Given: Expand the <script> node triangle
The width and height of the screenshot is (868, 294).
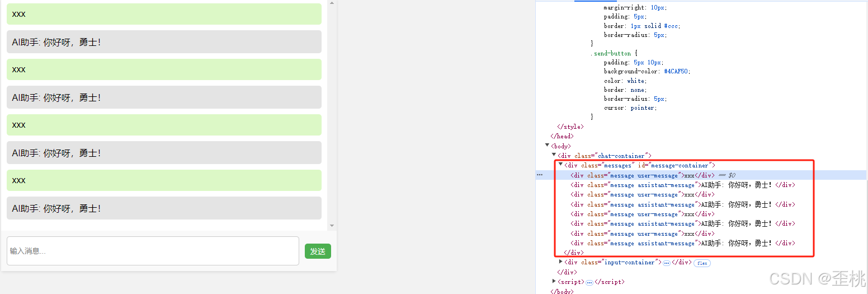Looking at the screenshot, I should (x=554, y=281).
